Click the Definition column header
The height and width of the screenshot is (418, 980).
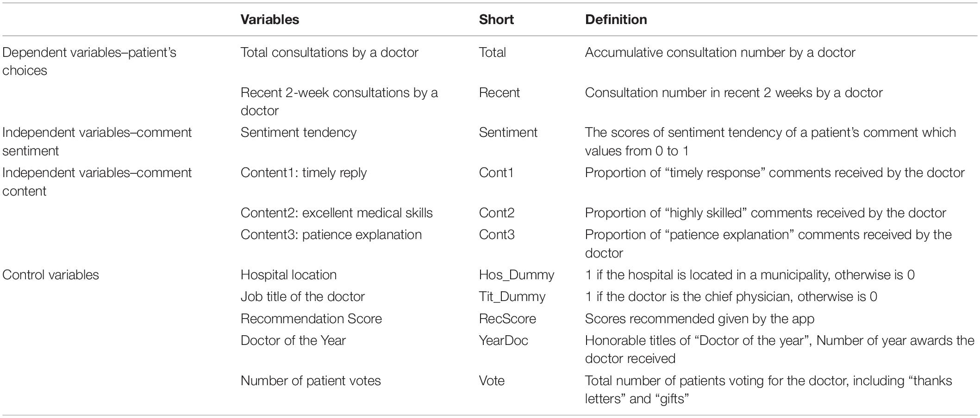click(x=616, y=19)
